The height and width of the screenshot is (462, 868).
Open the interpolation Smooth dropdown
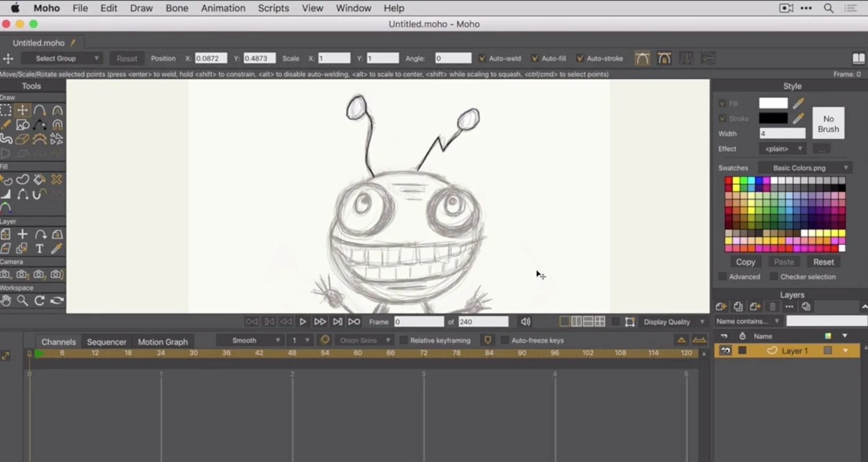250,339
